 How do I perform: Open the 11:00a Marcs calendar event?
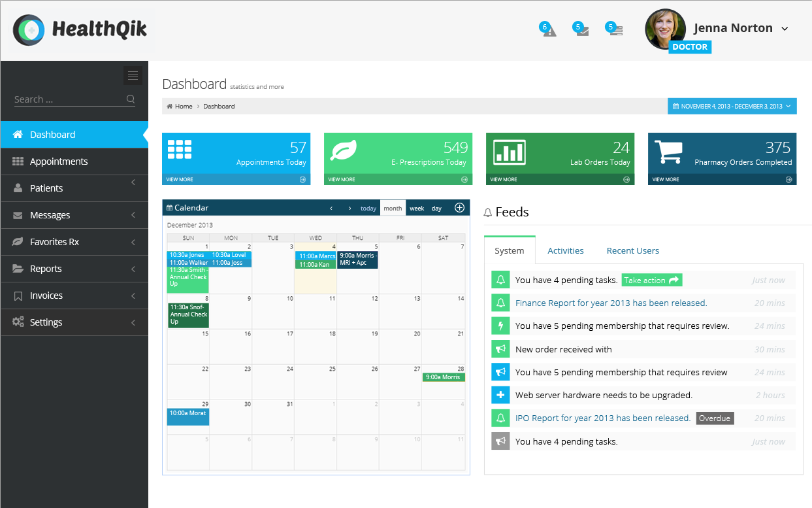pos(316,256)
